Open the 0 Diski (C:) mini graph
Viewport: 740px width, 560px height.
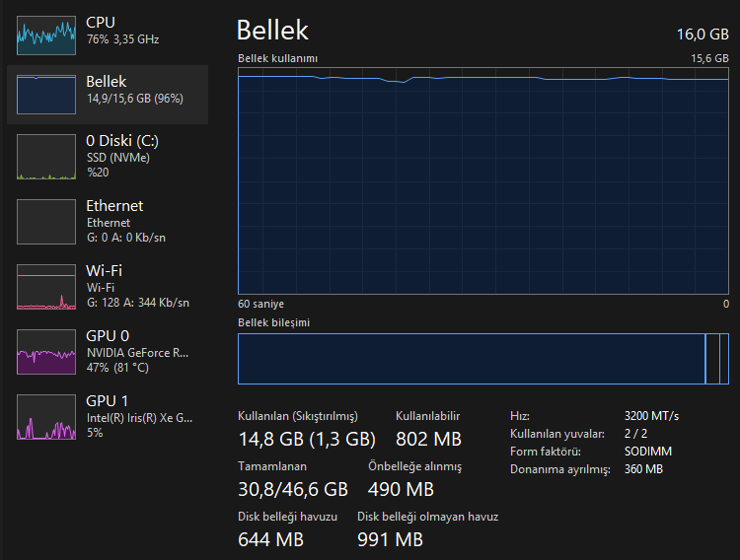point(46,158)
